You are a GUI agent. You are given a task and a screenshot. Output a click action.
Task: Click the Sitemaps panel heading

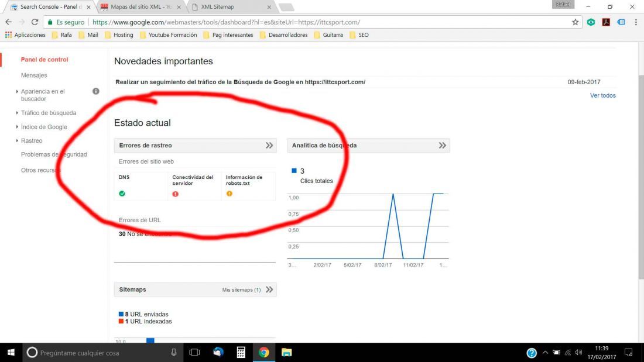point(133,289)
